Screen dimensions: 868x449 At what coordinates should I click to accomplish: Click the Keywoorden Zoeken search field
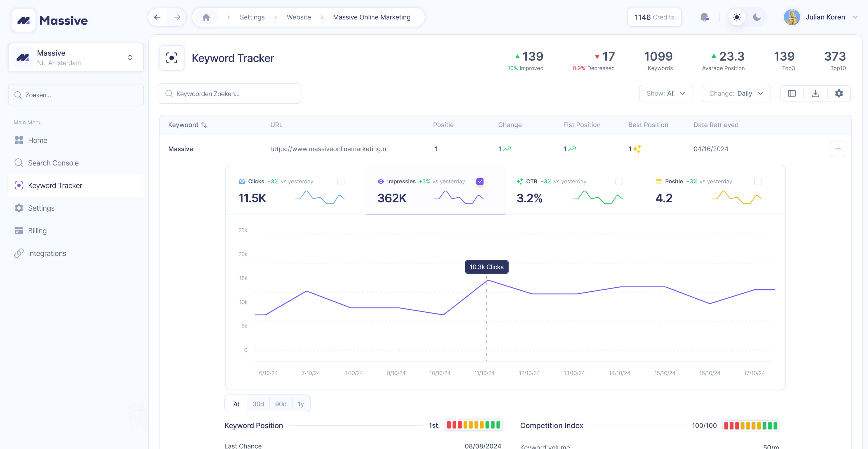230,94
